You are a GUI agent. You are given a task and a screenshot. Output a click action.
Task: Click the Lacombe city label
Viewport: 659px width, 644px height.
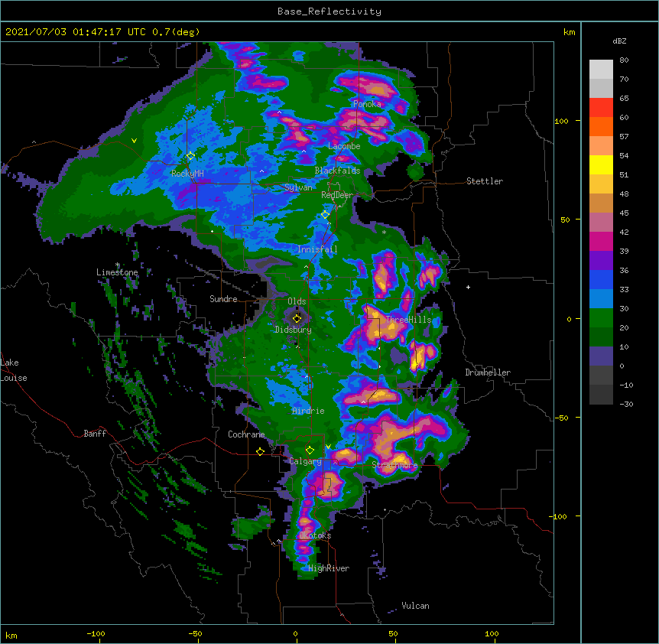pyautogui.click(x=344, y=146)
